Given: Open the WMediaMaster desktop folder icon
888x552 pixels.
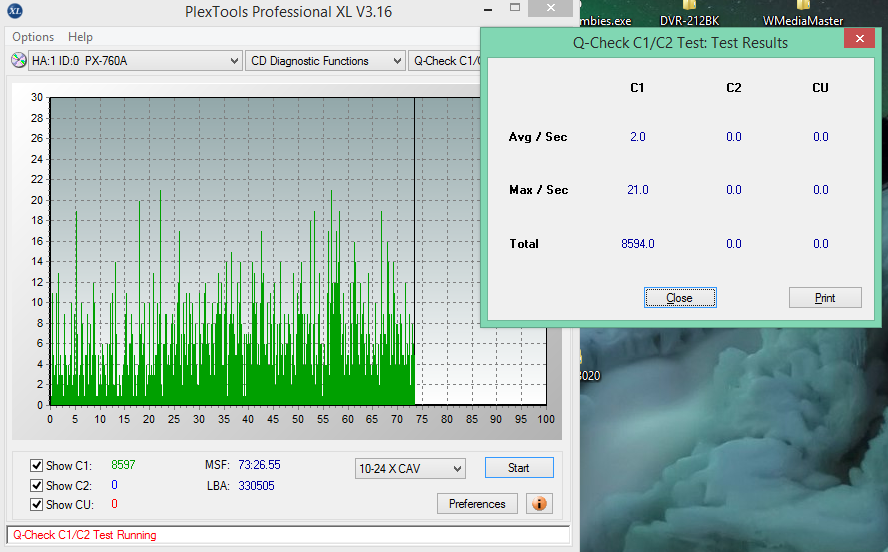Looking at the screenshot, I should [802, 14].
